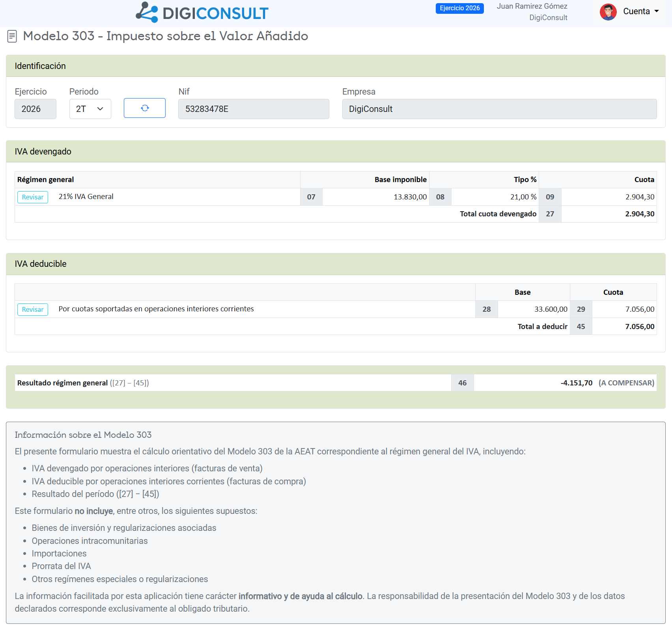The height and width of the screenshot is (627, 672).
Task: Click box number 45
Action: pyautogui.click(x=581, y=327)
